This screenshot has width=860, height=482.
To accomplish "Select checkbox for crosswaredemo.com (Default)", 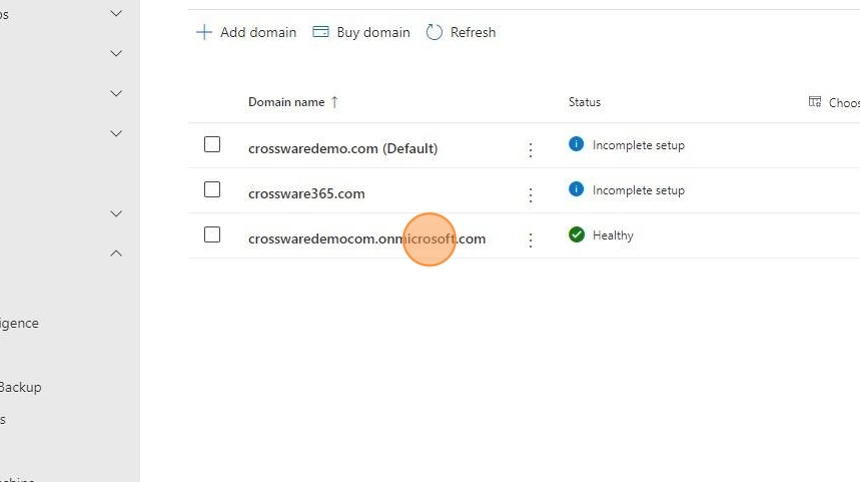I will click(212, 144).
